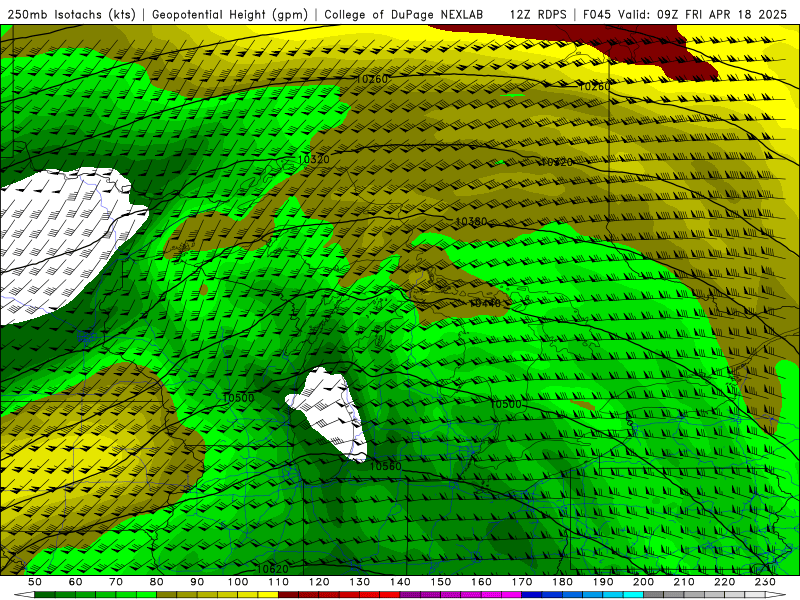Screen dimensions: 800x600
Task: Click the western 10260 contour label
Action: [x=372, y=79]
